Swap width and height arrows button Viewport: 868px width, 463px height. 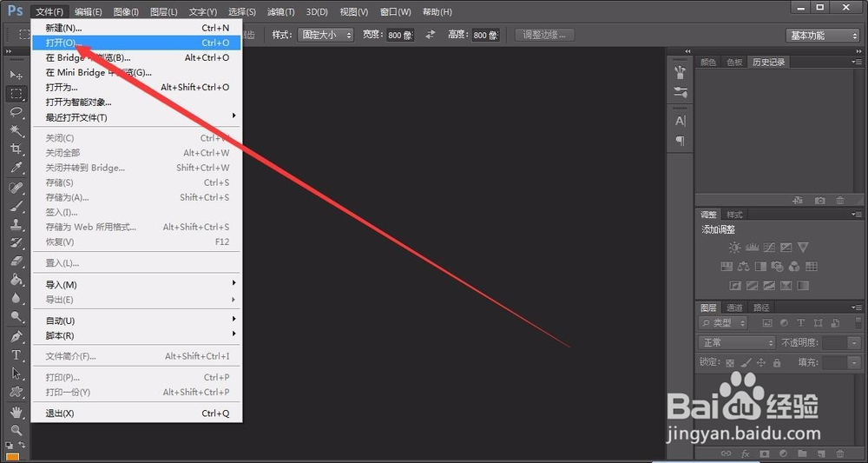pos(431,35)
